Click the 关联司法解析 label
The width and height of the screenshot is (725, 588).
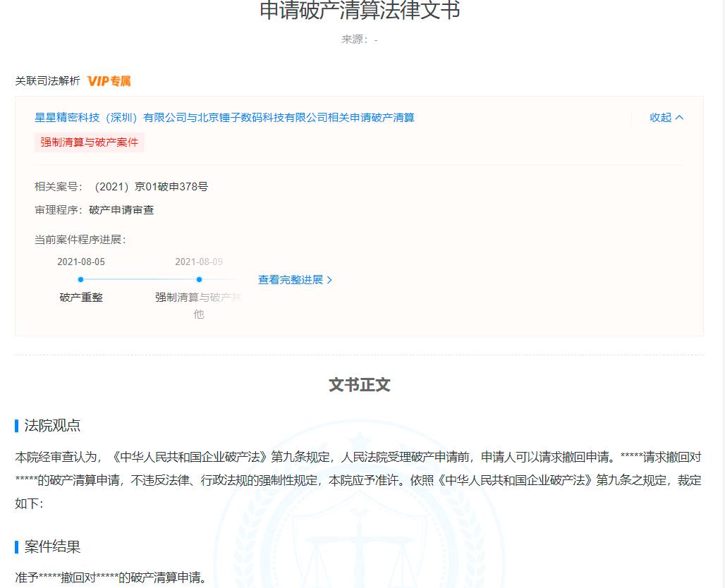coord(48,81)
